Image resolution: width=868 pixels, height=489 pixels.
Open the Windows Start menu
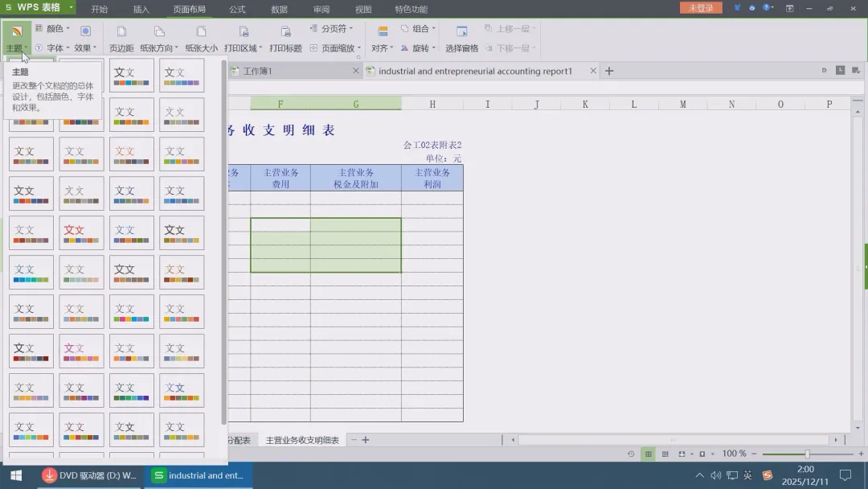(16, 475)
